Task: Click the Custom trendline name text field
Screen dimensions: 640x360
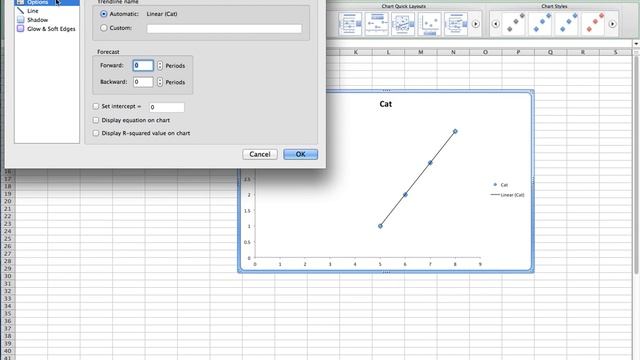Action: (x=224, y=29)
